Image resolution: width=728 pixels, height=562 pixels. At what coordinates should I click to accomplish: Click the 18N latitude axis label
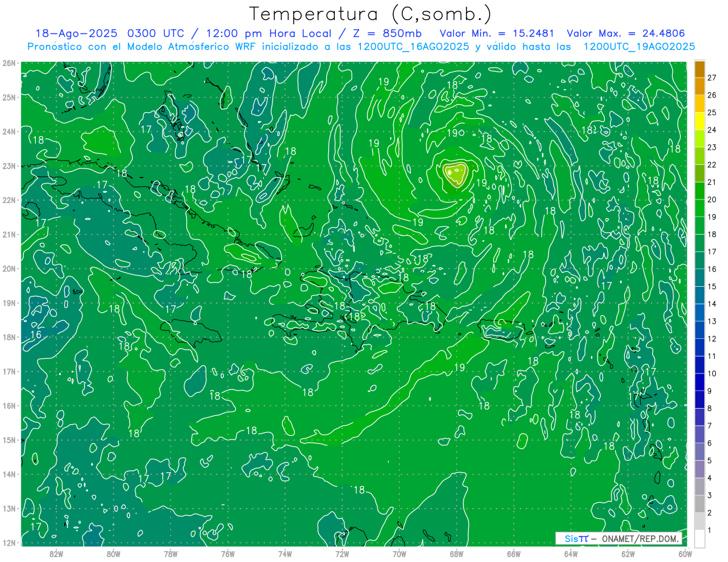pos(8,337)
